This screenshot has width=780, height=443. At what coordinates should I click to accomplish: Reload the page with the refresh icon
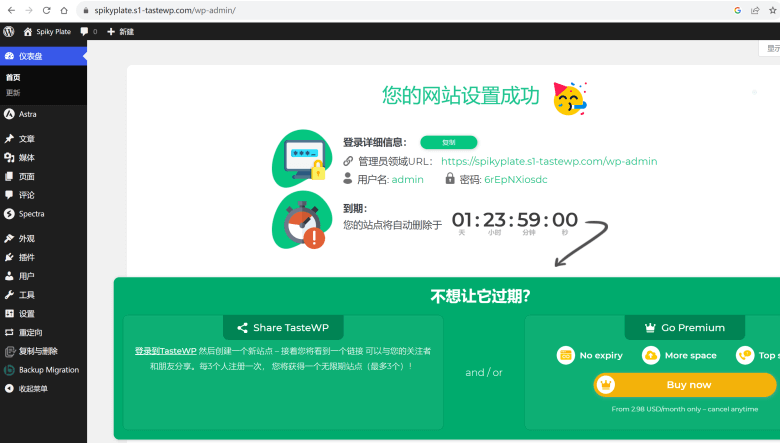pos(46,10)
